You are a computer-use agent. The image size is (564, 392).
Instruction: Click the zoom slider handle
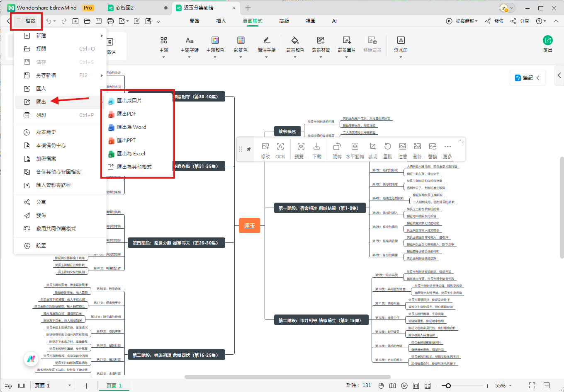448,385
